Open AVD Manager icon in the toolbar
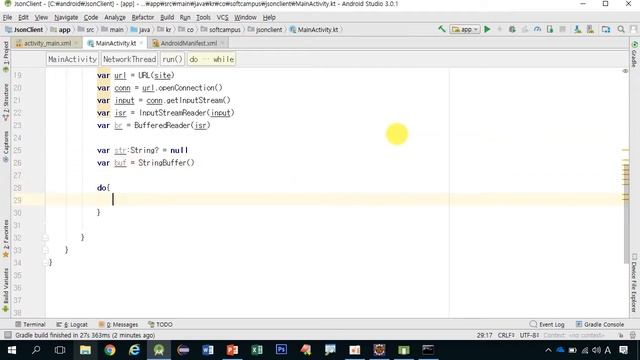 tap(577, 29)
